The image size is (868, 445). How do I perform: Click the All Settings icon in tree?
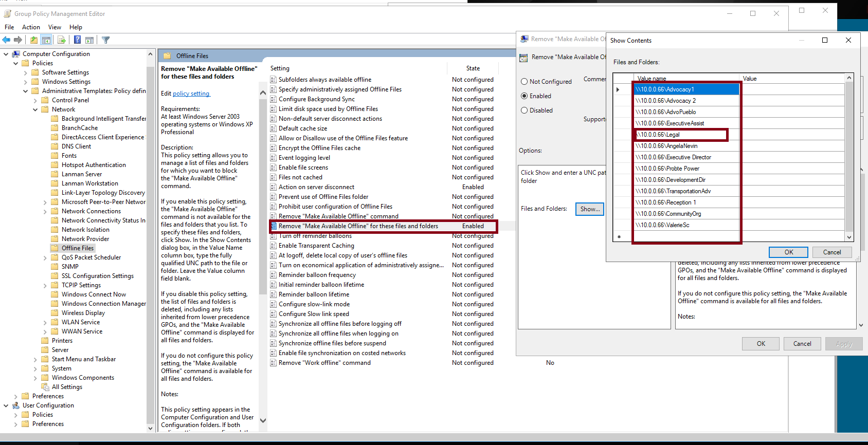pyautogui.click(x=45, y=387)
